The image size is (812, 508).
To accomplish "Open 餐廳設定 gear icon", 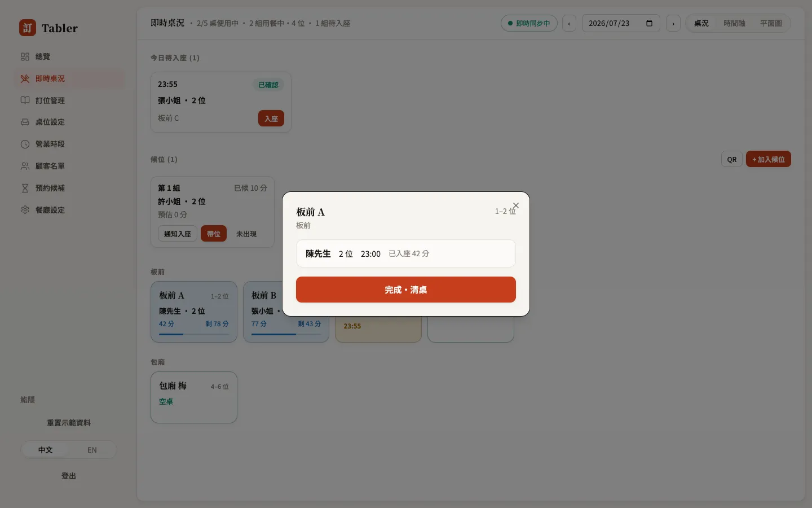I will (x=25, y=210).
